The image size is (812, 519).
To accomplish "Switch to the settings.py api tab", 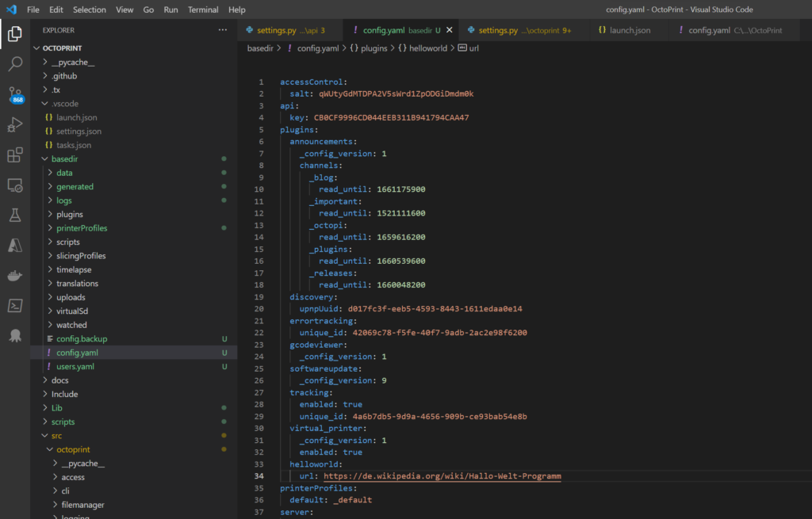I will 290,30.
